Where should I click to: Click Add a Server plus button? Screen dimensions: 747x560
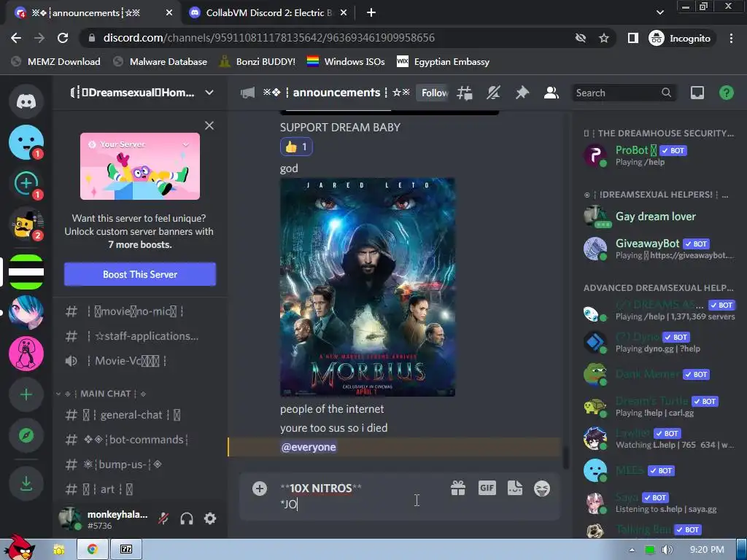(x=26, y=394)
